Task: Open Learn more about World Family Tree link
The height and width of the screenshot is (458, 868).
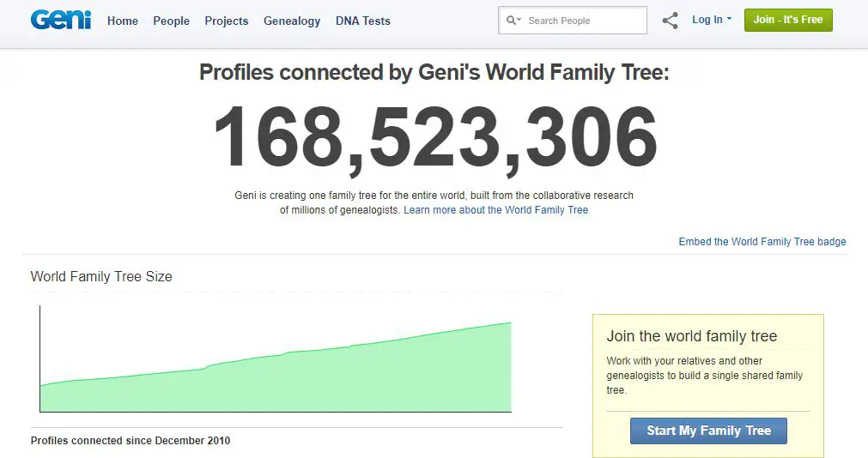Action: (495, 209)
